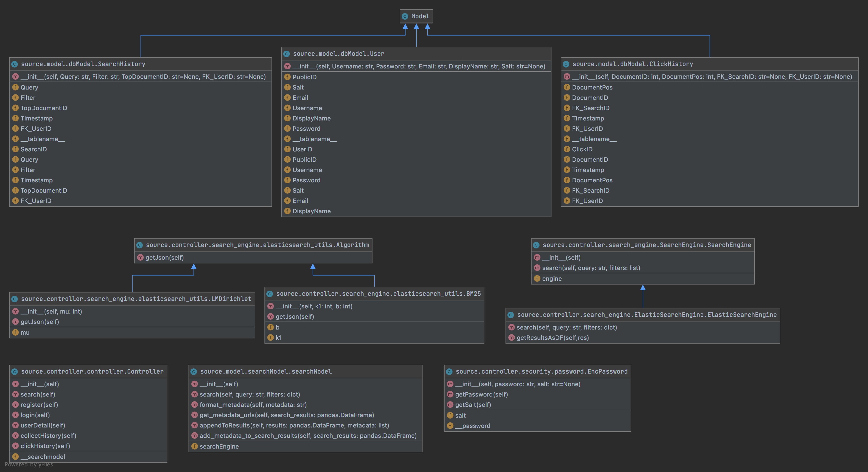Click the appendToResults method row

tap(294, 425)
